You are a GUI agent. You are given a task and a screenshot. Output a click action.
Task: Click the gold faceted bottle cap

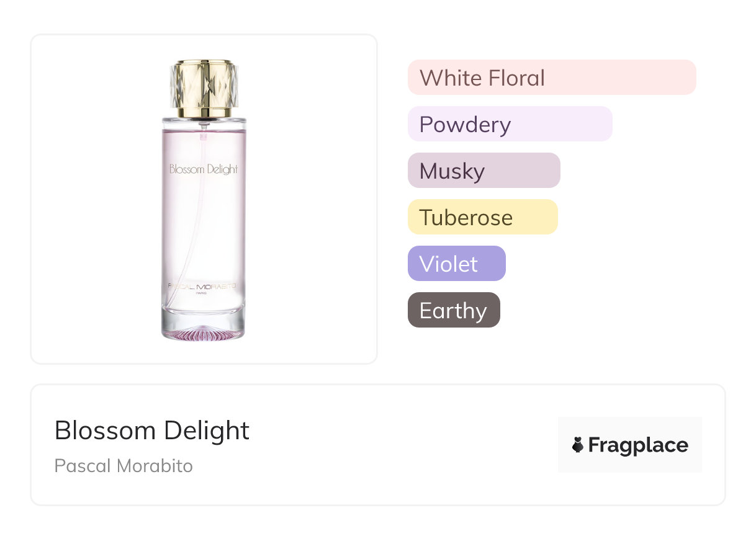[204, 88]
